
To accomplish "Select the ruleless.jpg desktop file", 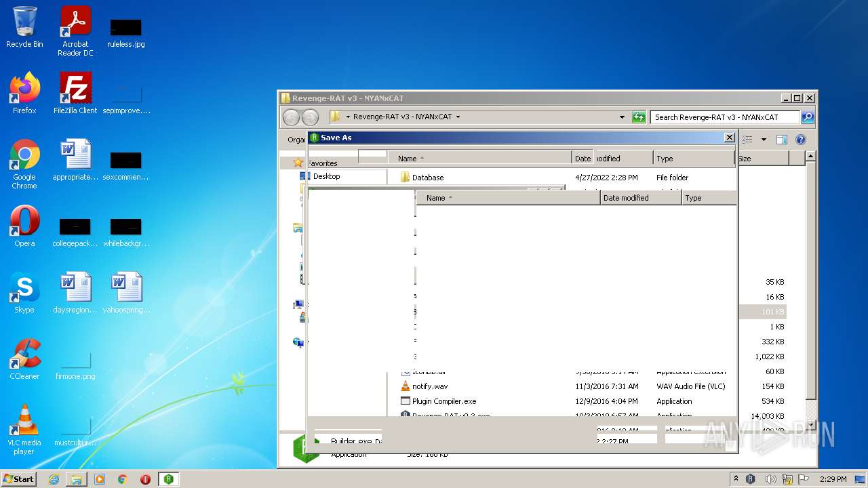I will coord(126,33).
